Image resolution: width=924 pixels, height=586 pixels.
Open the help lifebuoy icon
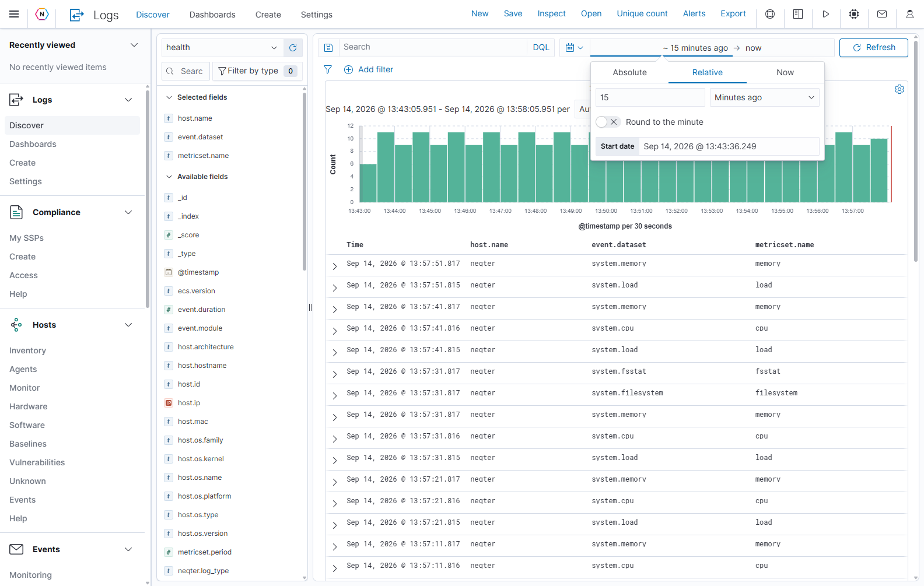coord(770,14)
